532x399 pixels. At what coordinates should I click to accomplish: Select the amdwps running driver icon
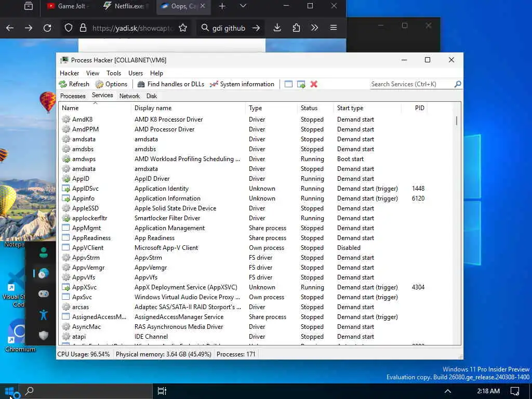66,159
